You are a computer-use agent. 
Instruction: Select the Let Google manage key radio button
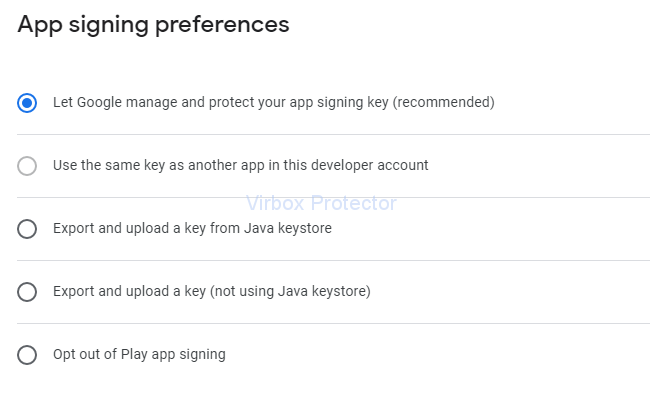27,102
